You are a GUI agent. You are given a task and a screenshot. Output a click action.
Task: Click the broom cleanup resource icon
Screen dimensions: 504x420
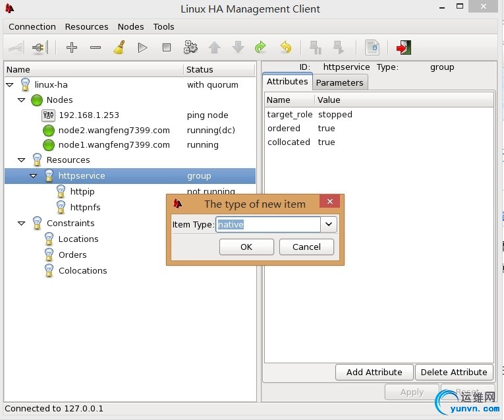(x=119, y=47)
